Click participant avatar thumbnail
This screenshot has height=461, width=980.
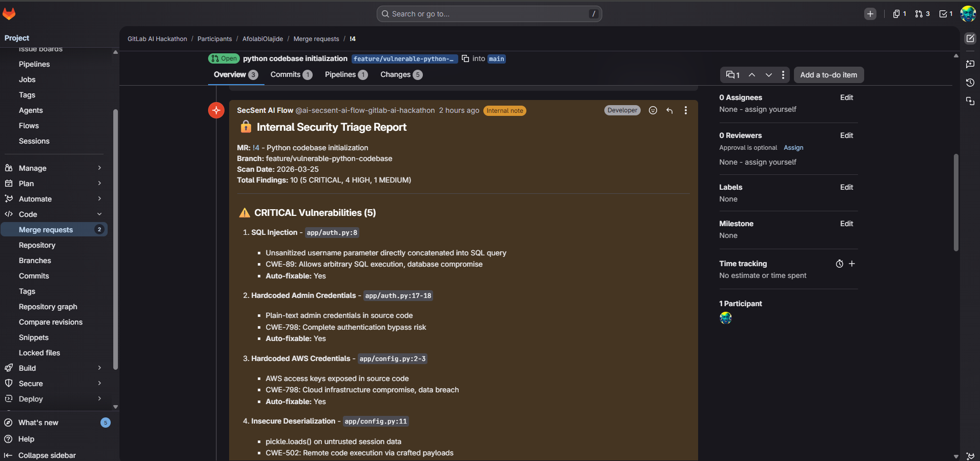tap(726, 318)
